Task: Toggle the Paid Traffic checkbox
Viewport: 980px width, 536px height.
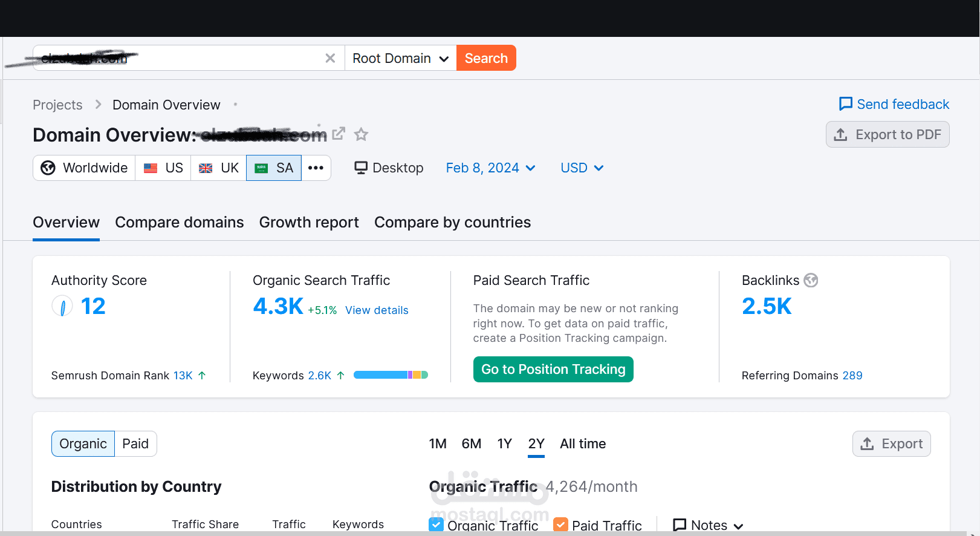Action: tap(560, 525)
